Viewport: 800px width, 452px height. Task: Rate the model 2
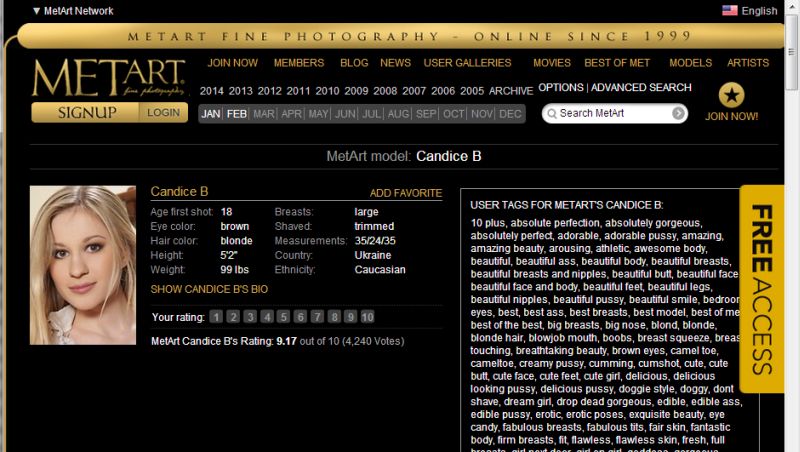233,317
